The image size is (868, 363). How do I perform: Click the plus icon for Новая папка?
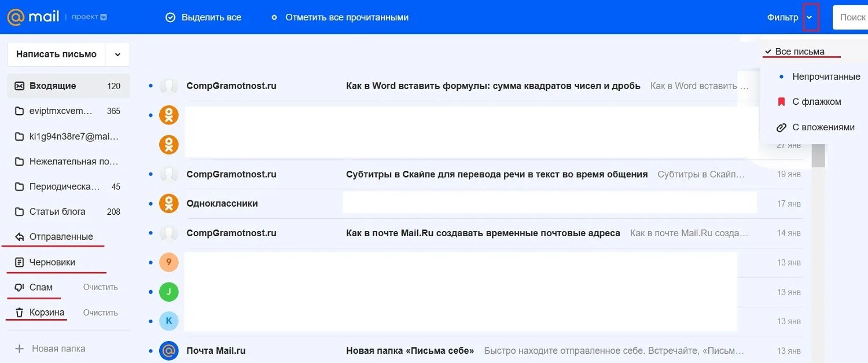click(x=19, y=349)
